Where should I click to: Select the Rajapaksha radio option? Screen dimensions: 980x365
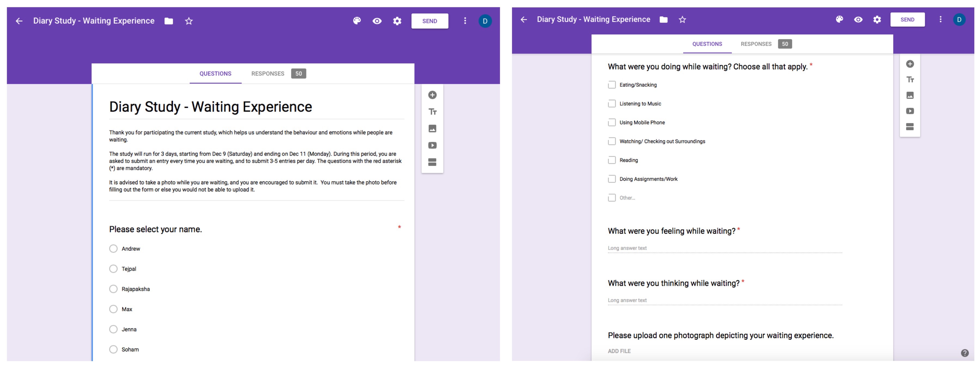pos(113,289)
